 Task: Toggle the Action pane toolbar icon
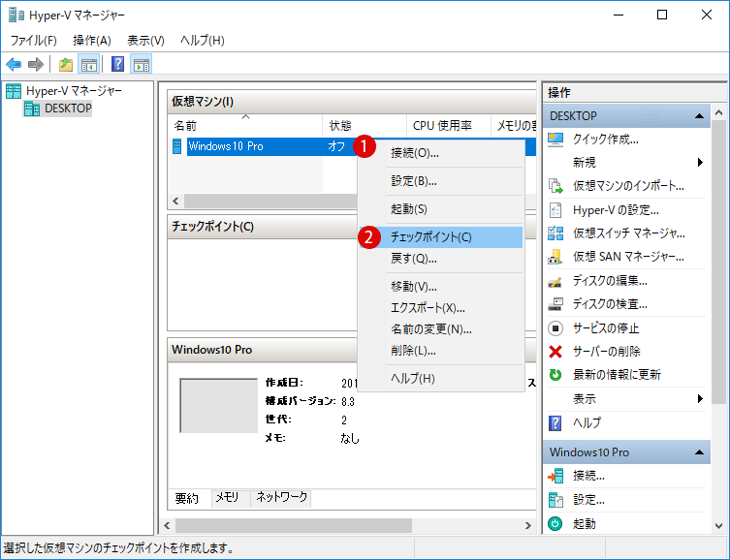[142, 64]
